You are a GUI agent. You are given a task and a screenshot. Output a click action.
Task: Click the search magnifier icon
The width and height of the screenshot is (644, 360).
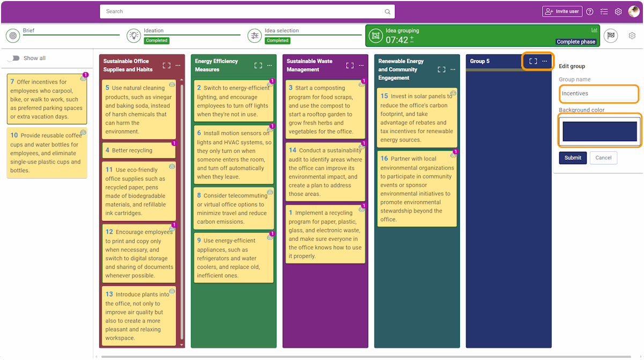click(x=387, y=12)
